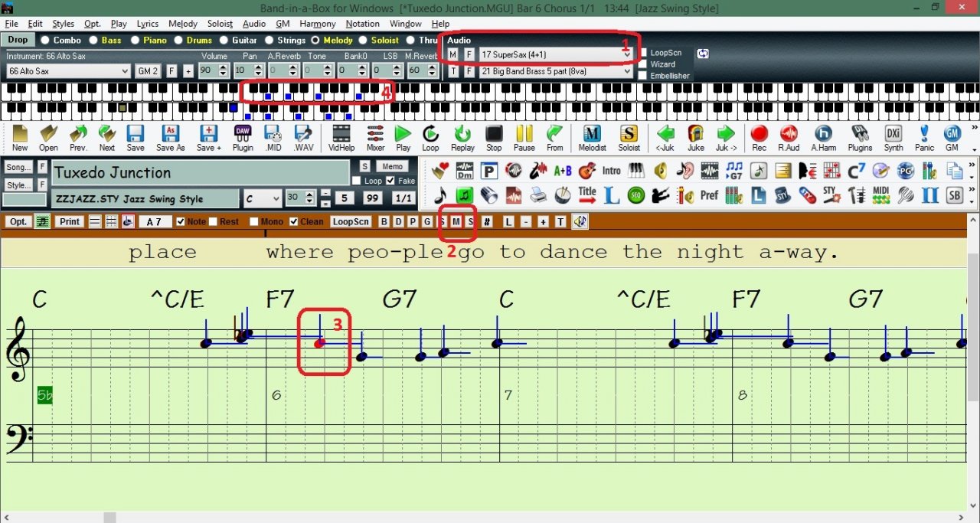This screenshot has width=980, height=523.
Task: Click the Synth DXi toolbar icon
Action: tap(893, 138)
